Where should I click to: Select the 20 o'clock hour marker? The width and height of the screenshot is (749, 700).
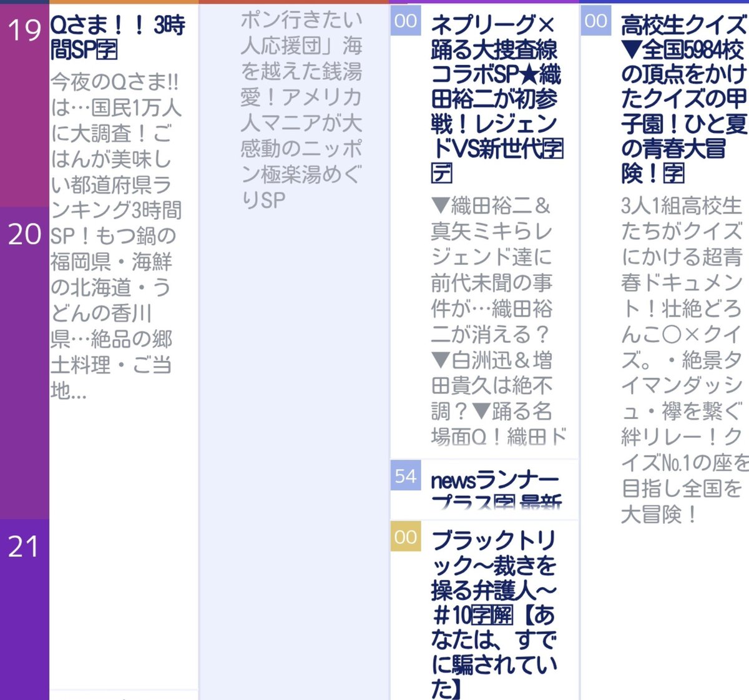pyautogui.click(x=24, y=234)
